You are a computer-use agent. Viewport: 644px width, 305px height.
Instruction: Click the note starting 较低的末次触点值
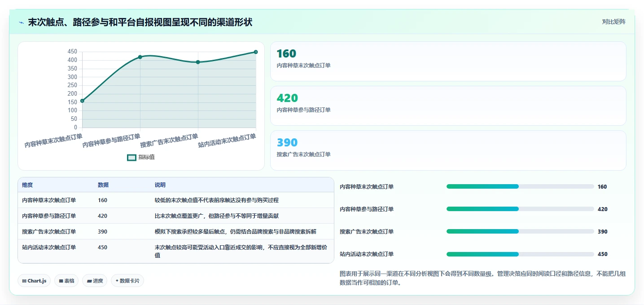click(x=217, y=200)
